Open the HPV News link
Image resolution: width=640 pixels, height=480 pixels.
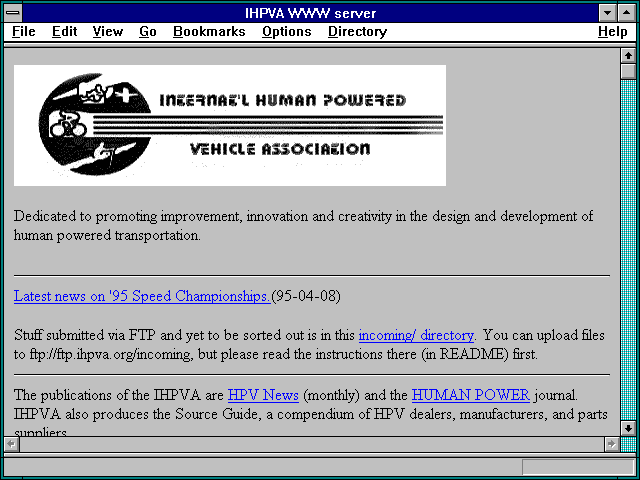(x=263, y=395)
